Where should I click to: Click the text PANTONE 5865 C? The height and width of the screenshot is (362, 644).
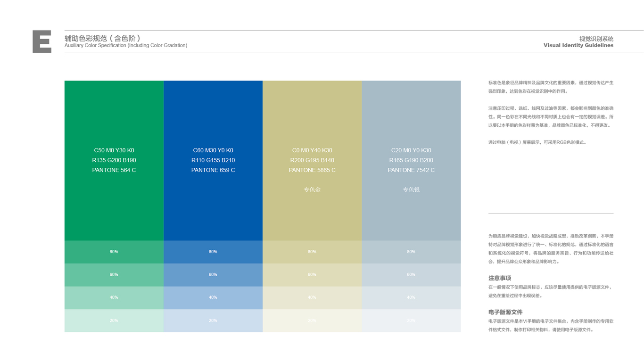point(312,170)
